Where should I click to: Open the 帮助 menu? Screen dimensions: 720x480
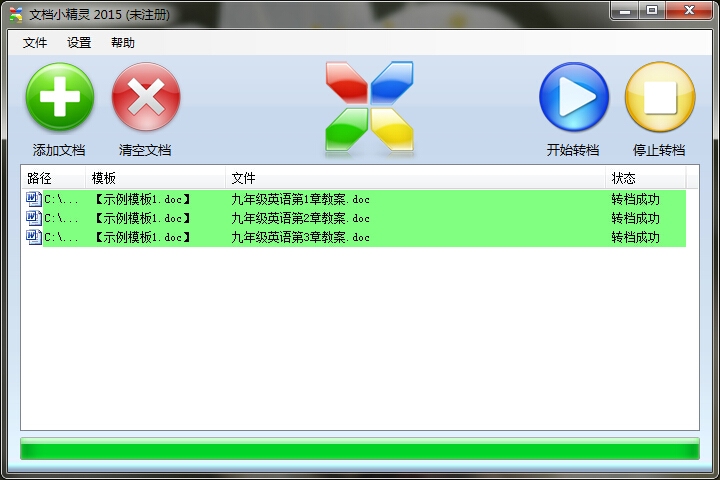pyautogui.click(x=123, y=43)
